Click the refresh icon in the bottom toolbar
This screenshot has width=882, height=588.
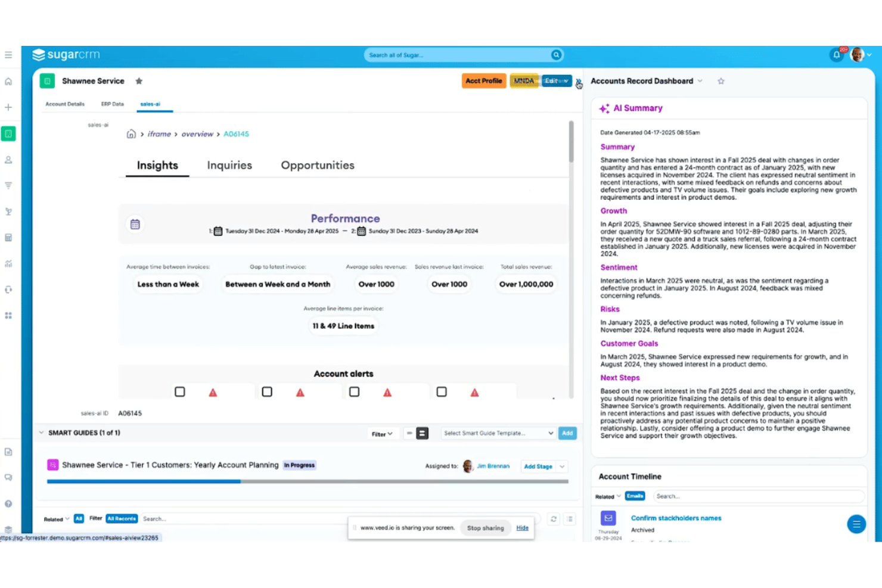coord(554,519)
